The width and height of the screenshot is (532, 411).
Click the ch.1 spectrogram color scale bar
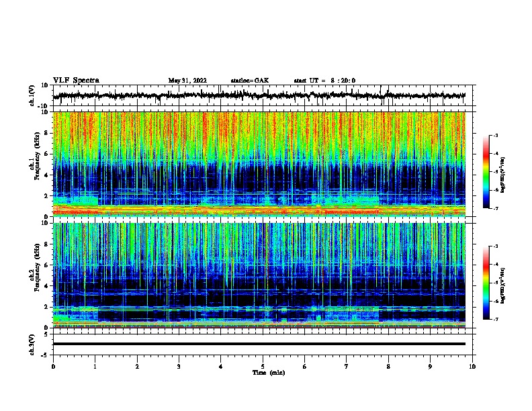coord(486,172)
